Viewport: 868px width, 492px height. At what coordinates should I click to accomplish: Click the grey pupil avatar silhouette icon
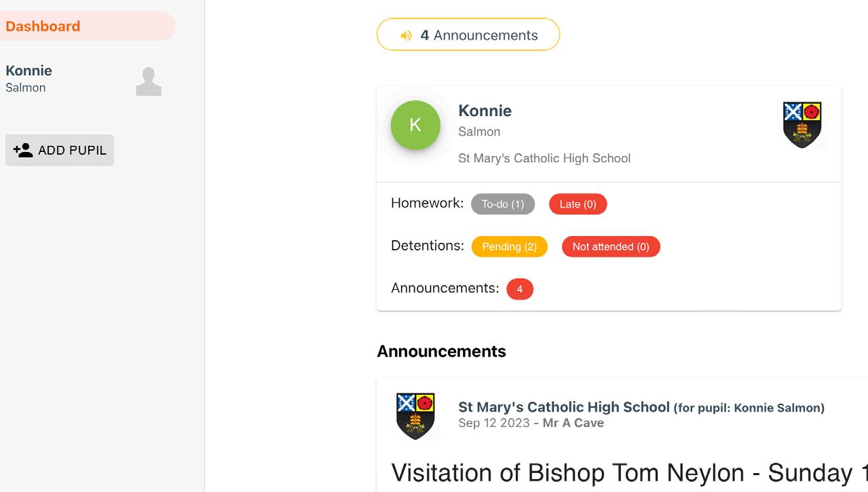pos(149,81)
